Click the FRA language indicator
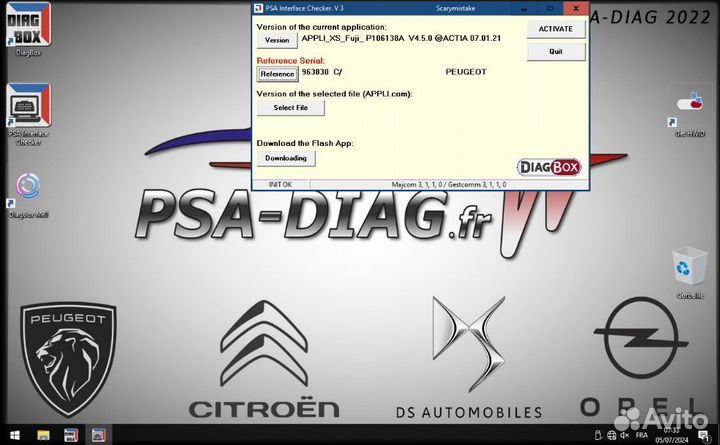Screen dimensions: 720x445 tap(641, 435)
